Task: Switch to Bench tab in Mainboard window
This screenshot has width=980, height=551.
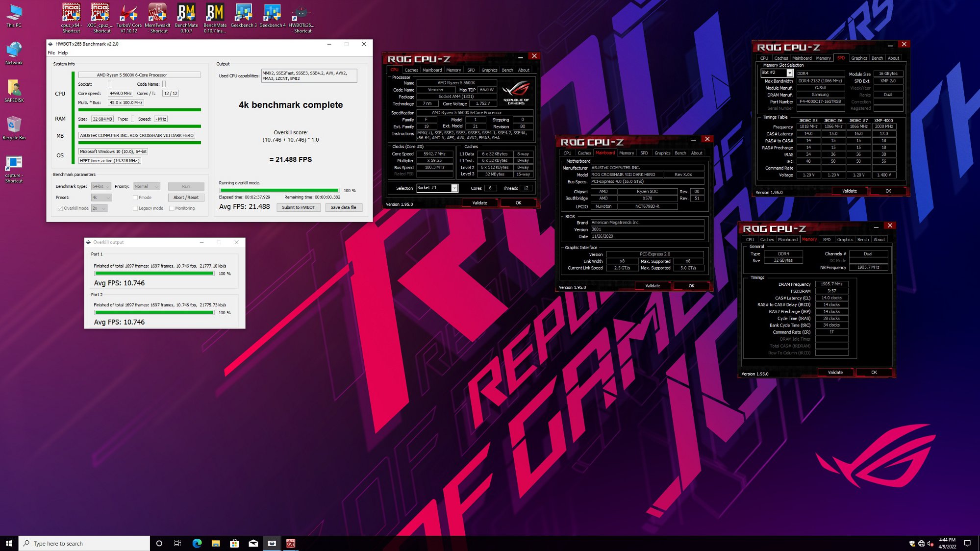Action: (680, 153)
